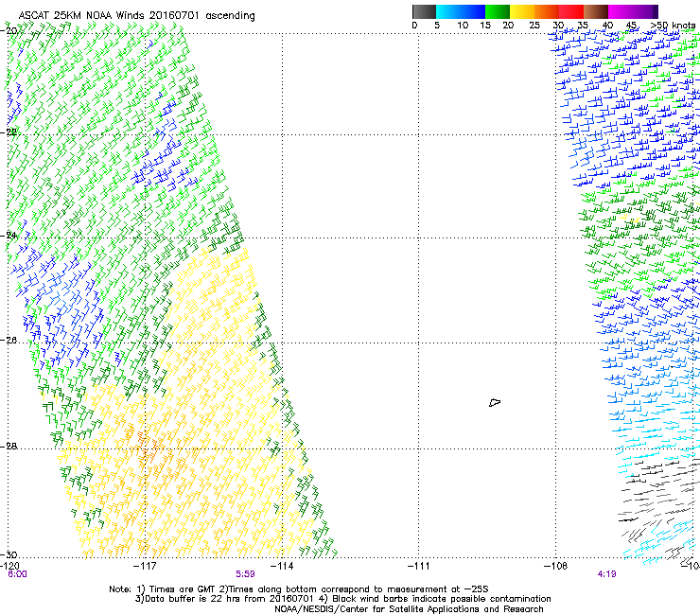Click the note line 'Data buffer is 22 hrs'
Image resolution: width=700 pixels, height=615 pixels.
[x=342, y=599]
